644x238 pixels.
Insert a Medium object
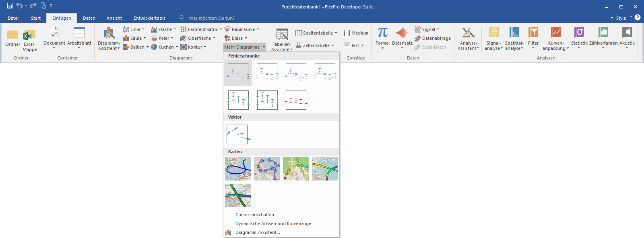[x=356, y=33]
